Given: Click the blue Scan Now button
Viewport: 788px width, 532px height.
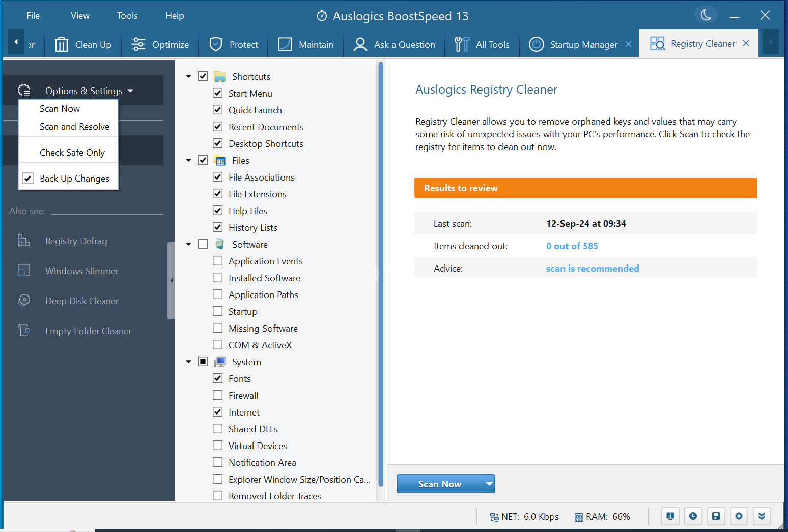Looking at the screenshot, I should 440,484.
